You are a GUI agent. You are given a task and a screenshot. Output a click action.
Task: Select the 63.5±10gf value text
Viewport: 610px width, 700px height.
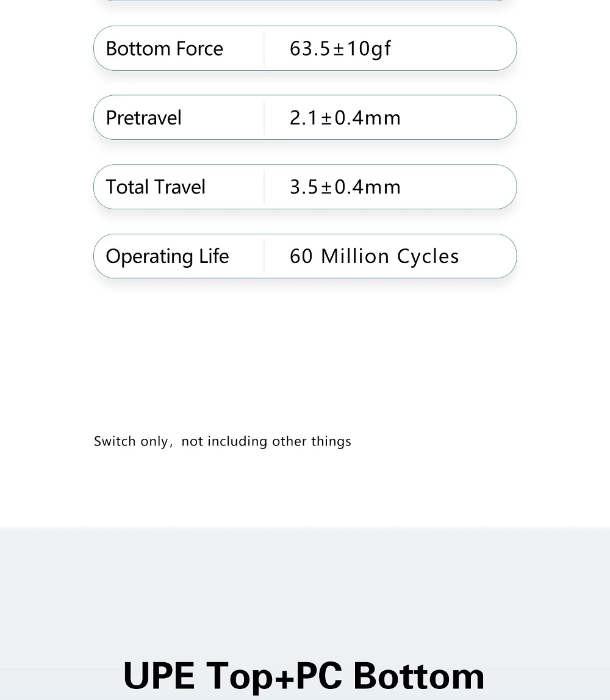click(340, 49)
